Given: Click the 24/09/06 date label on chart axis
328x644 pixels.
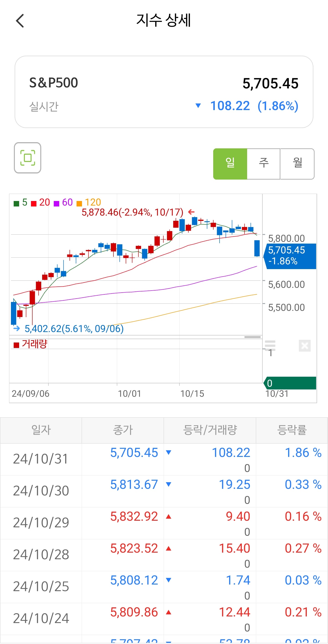Looking at the screenshot, I should click(31, 394).
